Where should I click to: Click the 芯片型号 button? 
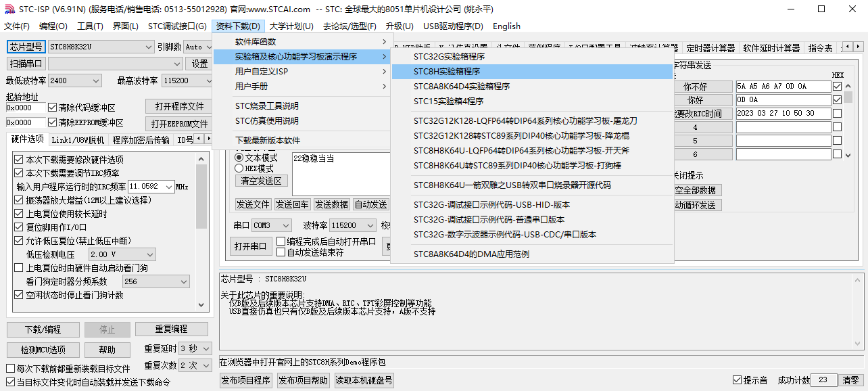click(26, 47)
